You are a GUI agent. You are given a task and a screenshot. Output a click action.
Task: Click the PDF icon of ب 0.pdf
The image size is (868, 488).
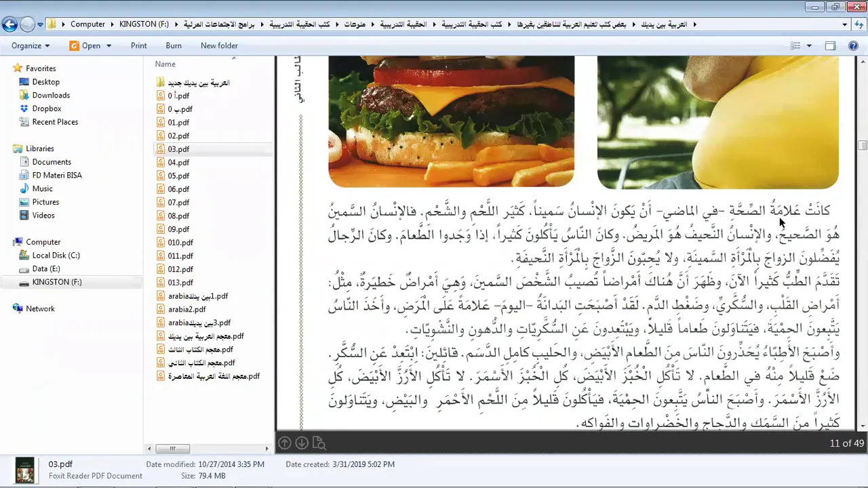[161, 109]
